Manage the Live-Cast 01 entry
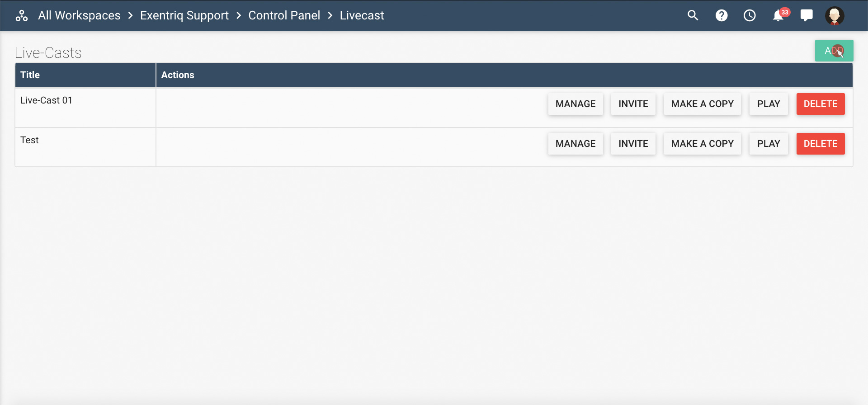This screenshot has width=868, height=405. (576, 104)
